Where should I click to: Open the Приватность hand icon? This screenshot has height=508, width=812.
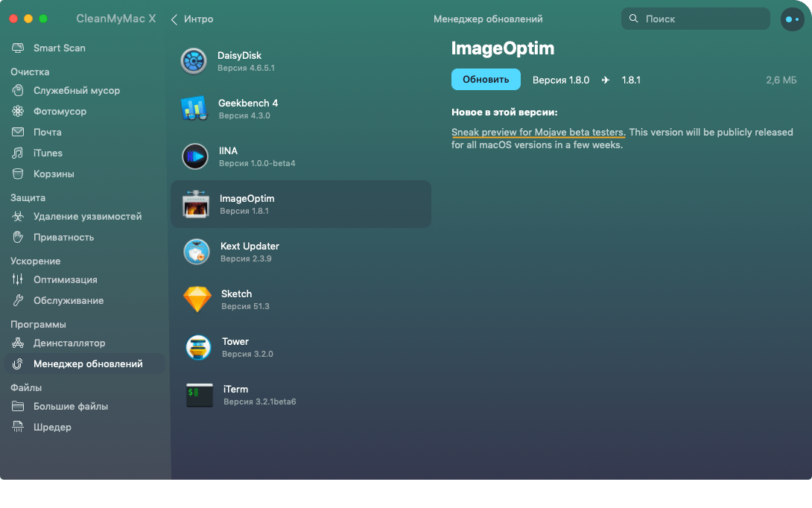18,237
